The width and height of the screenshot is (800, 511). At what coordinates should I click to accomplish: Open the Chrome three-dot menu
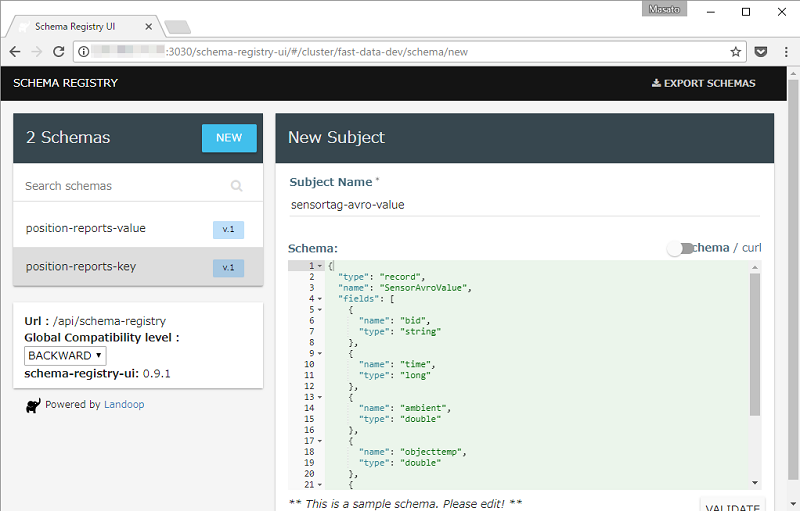pyautogui.click(x=786, y=52)
